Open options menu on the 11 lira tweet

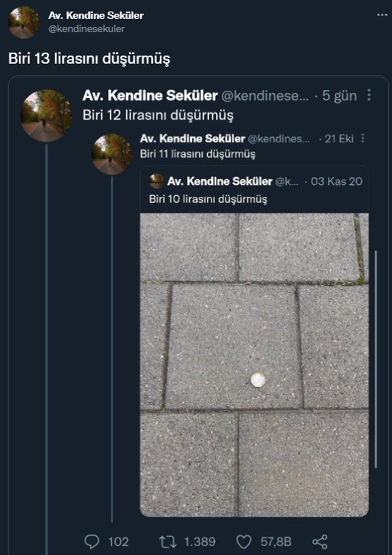(x=363, y=138)
